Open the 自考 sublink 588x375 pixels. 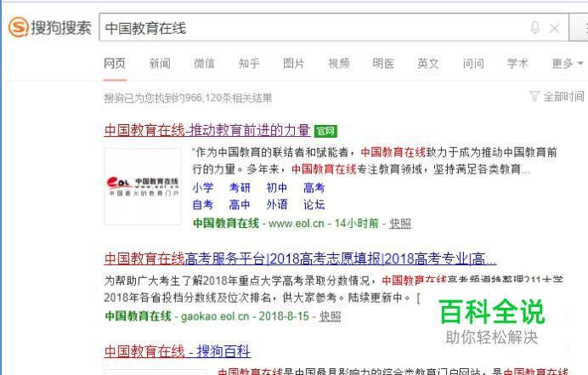(203, 205)
